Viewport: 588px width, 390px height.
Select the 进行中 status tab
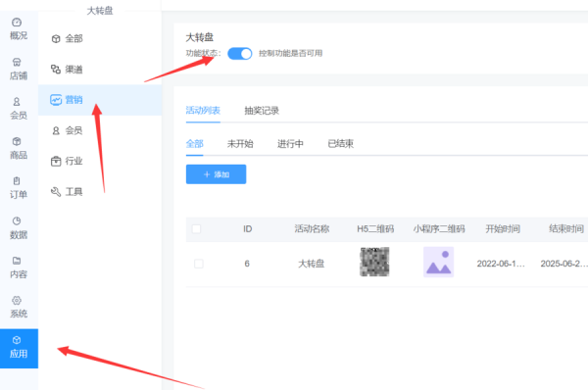290,144
